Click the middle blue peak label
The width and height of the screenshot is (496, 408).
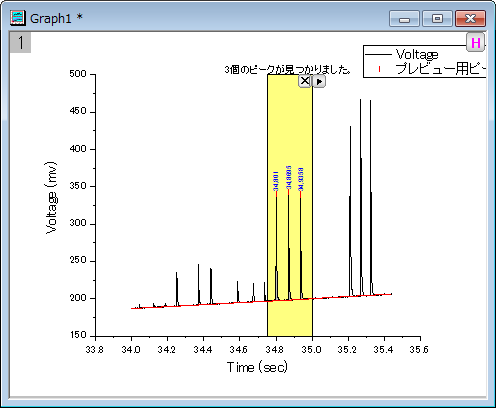[x=289, y=177]
